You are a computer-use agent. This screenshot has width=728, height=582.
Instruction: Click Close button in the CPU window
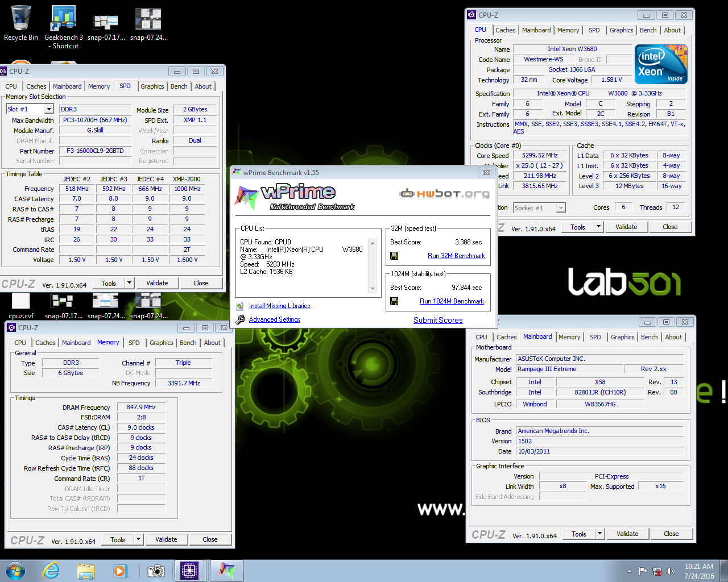pos(670,227)
